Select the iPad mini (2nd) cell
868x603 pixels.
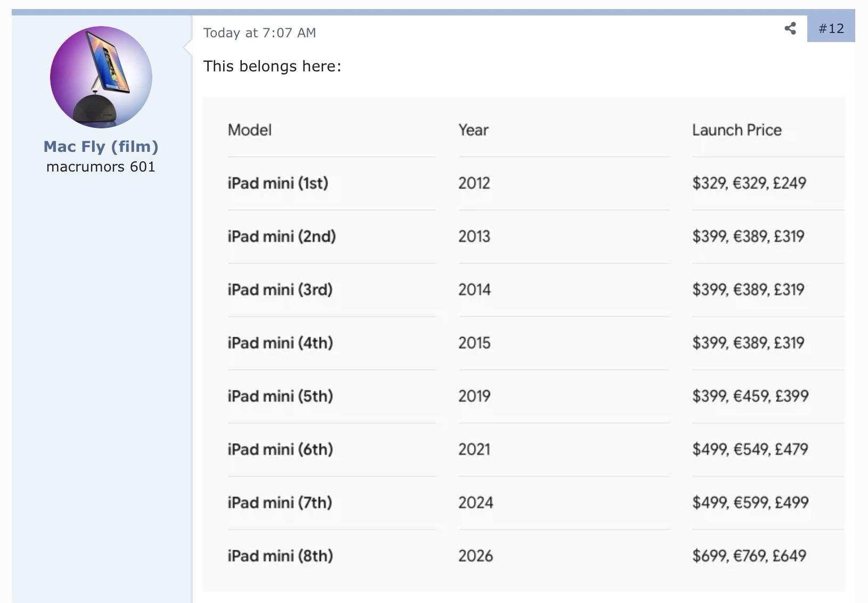tap(282, 237)
